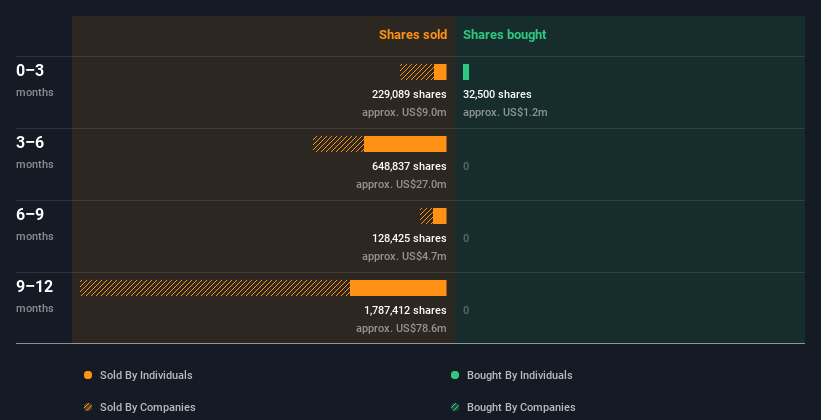Toggle the Sold By Individuals legend label
The image size is (821, 420).
[146, 376]
